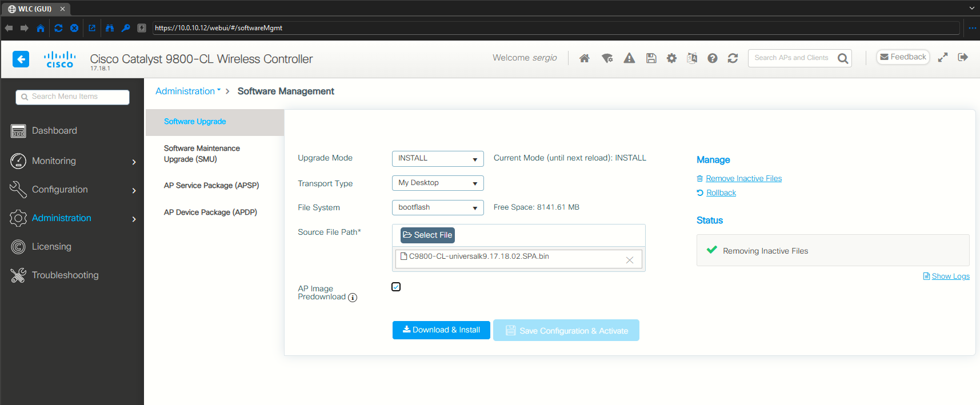The height and width of the screenshot is (405, 980).
Task: Open the Upgrade Mode INSTALL dropdown
Action: (438, 159)
